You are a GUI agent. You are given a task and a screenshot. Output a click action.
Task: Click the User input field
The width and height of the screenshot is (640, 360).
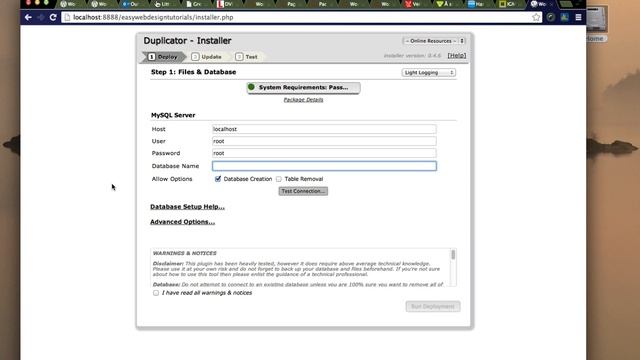pos(324,141)
